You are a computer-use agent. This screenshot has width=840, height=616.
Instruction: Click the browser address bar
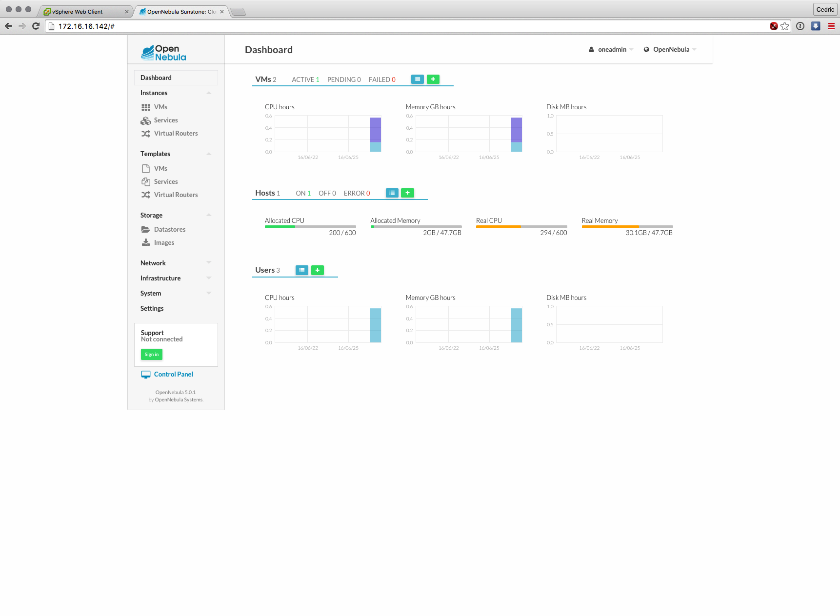tap(390, 26)
